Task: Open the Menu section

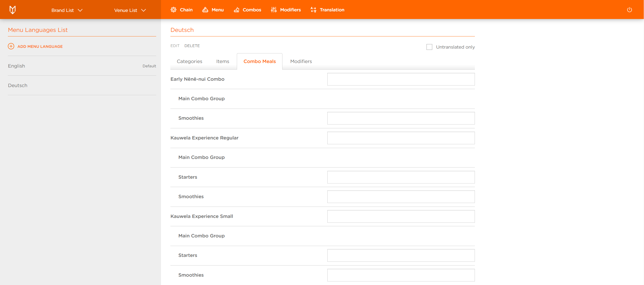Action: tap(213, 10)
